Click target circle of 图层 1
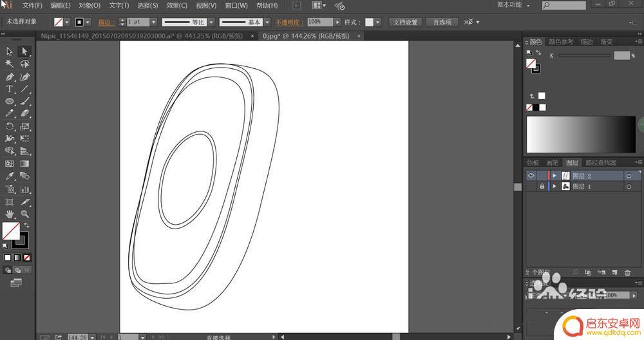The width and height of the screenshot is (644, 340). 629,187
